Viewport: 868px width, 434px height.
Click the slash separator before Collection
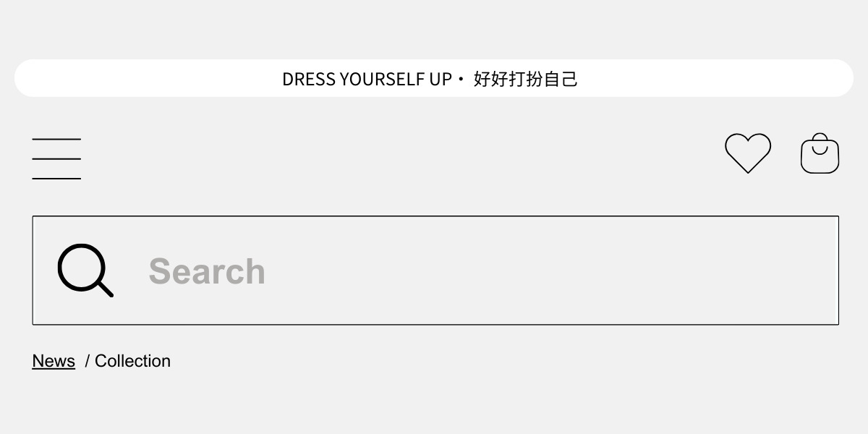click(88, 361)
